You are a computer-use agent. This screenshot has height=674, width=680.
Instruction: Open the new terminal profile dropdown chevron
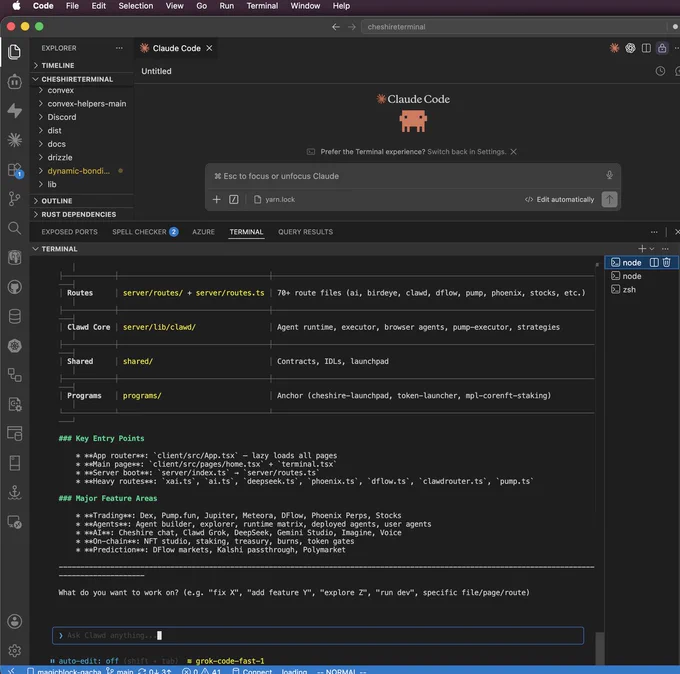point(652,249)
